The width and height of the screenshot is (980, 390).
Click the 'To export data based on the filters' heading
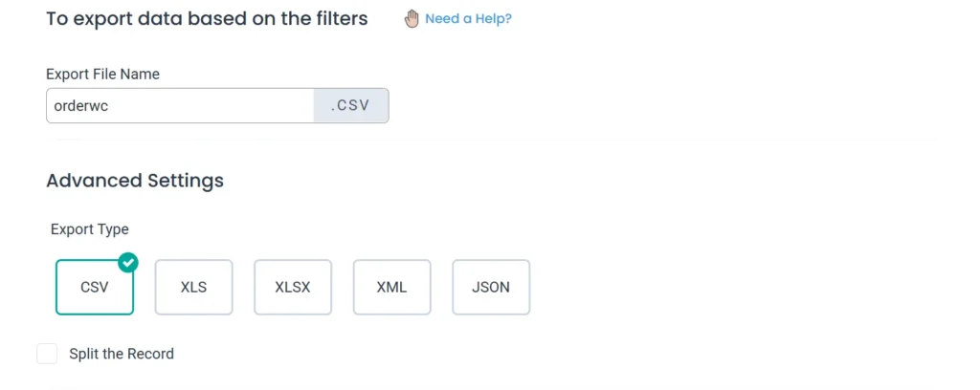click(207, 19)
